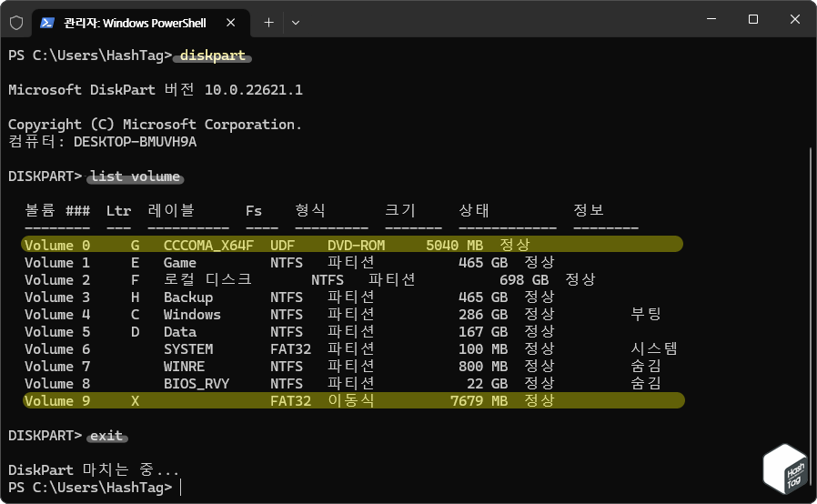Click computer name DESKTOP-BMUVH9A
Viewport: 817px width, 504px height.
[135, 142]
